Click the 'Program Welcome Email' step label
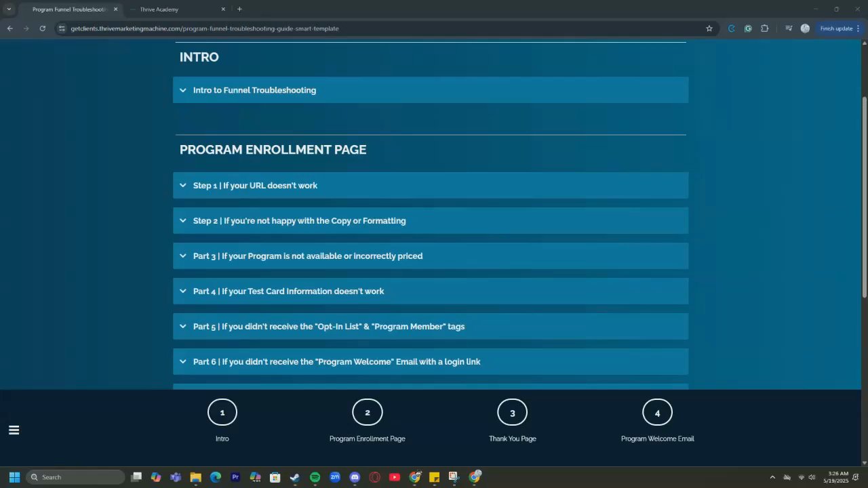This screenshot has width=868, height=488. click(658, 439)
